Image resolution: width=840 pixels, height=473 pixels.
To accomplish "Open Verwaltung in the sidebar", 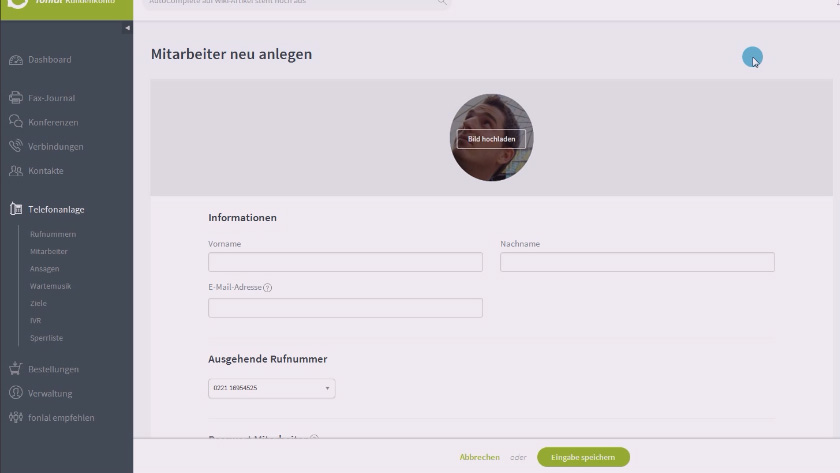I will pos(50,393).
